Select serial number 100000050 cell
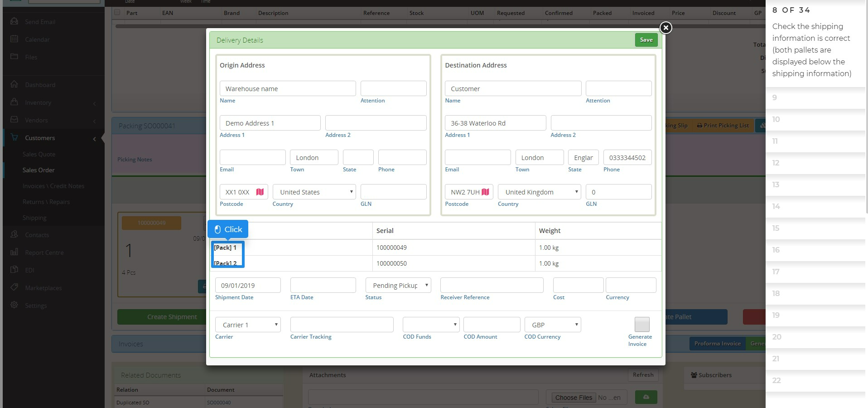 point(453,263)
